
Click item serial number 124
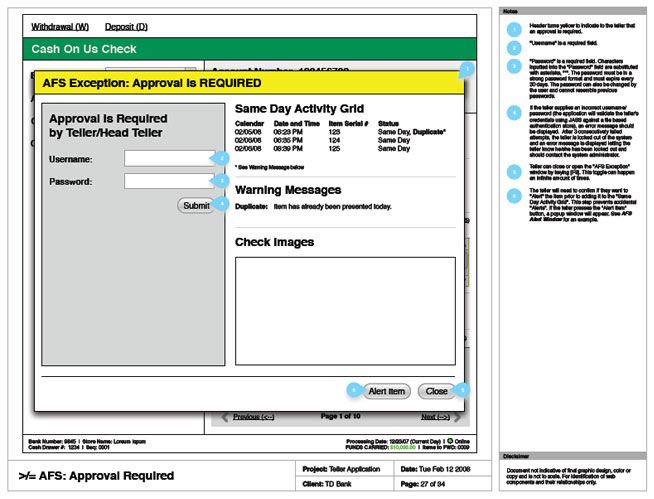tap(334, 140)
